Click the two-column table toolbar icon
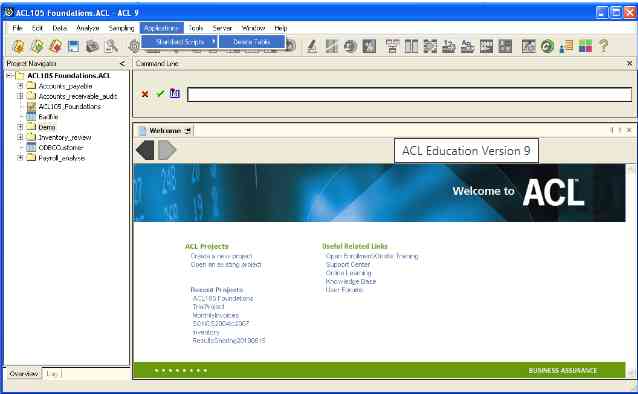The image size is (638, 394). tap(411, 46)
